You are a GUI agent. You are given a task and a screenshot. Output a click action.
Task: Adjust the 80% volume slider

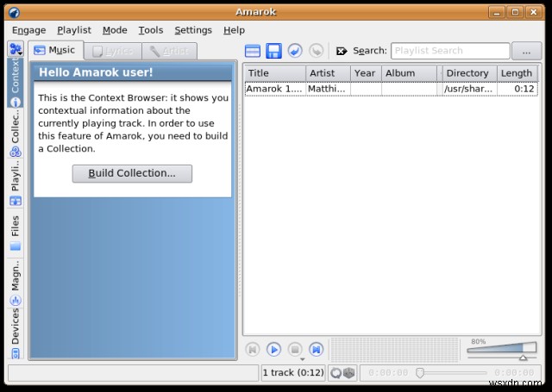[x=502, y=349]
